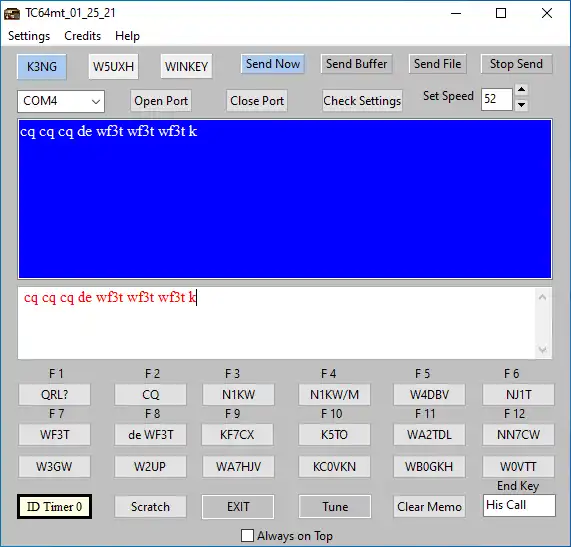Click the N1KW/M memory button

click(x=334, y=394)
